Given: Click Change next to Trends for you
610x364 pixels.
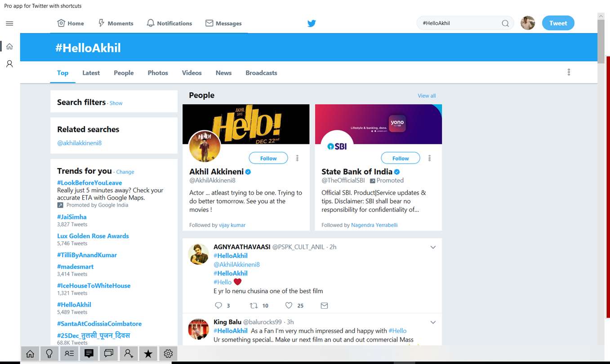Looking at the screenshot, I should click(125, 172).
